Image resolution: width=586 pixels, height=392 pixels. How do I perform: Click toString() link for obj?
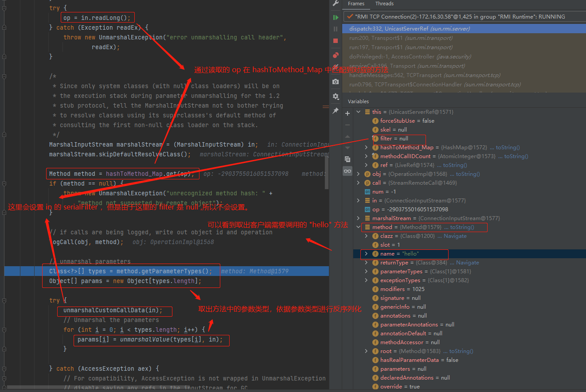point(468,174)
